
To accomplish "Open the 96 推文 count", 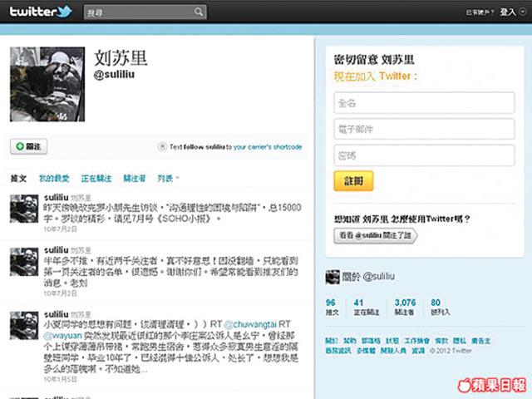I will (x=332, y=307).
